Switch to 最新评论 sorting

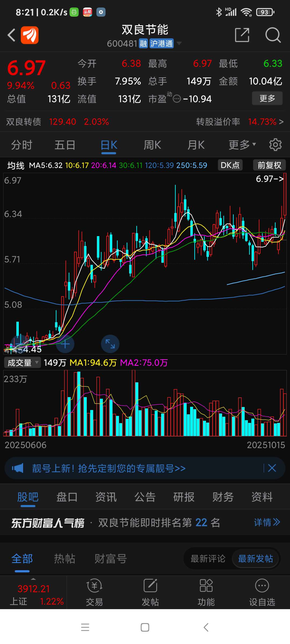pos(208,559)
